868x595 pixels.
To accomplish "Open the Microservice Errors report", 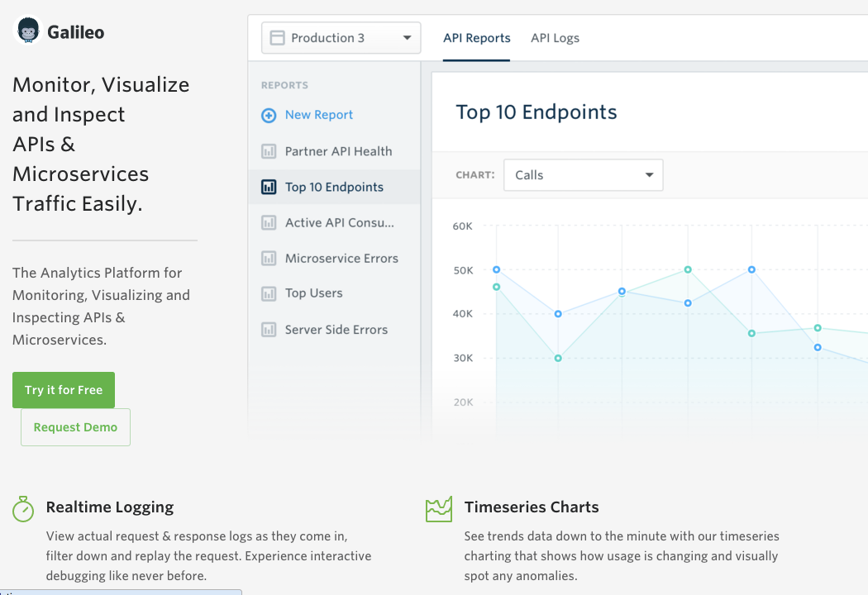I will coord(334,258).
